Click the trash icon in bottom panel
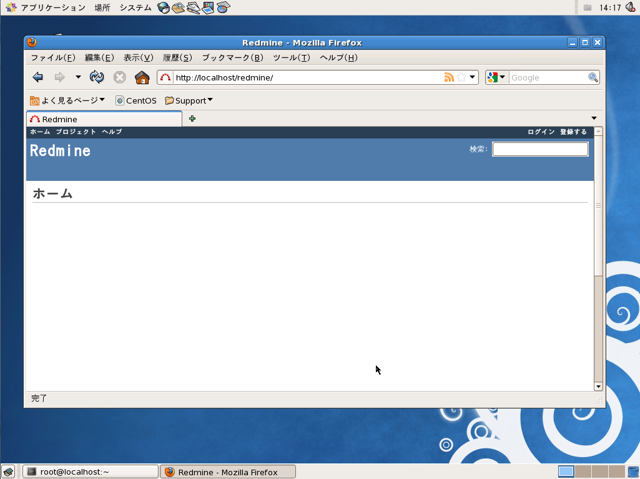This screenshot has height=479, width=640. pyautogui.click(x=633, y=471)
